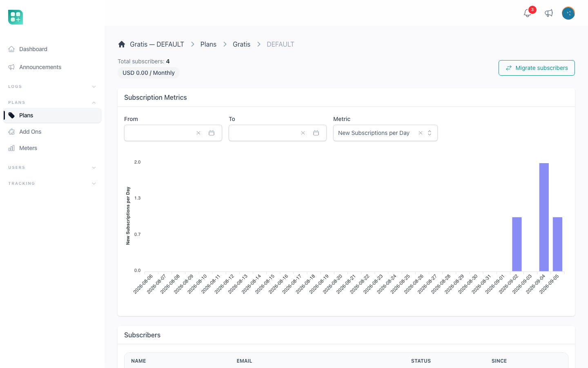Select Plans in the sidebar

52,115
